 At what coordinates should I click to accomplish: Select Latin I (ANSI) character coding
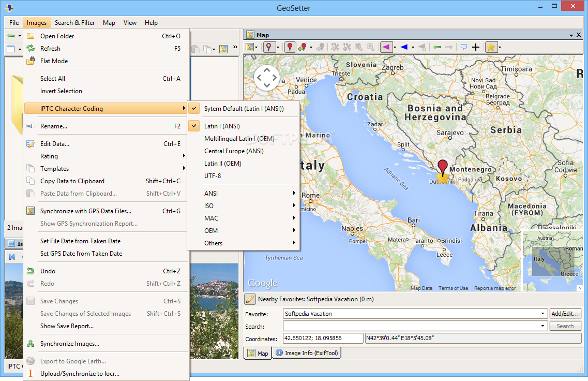[244, 126]
